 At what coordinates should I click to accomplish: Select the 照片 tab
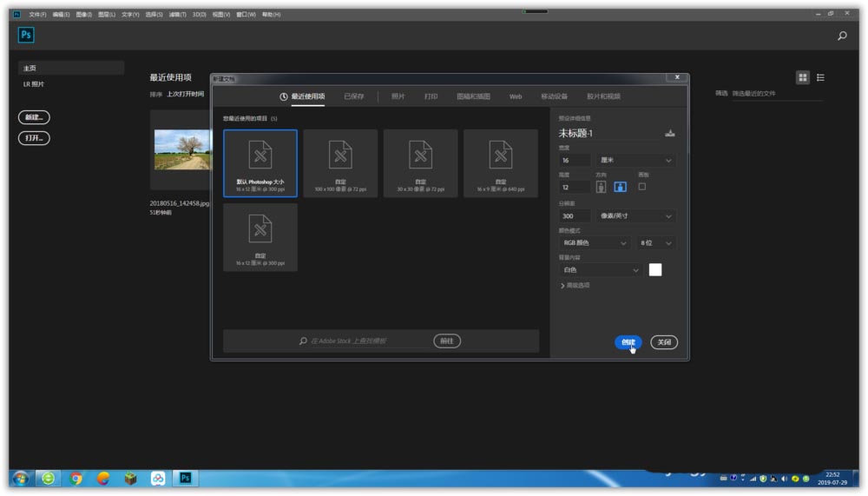(398, 96)
